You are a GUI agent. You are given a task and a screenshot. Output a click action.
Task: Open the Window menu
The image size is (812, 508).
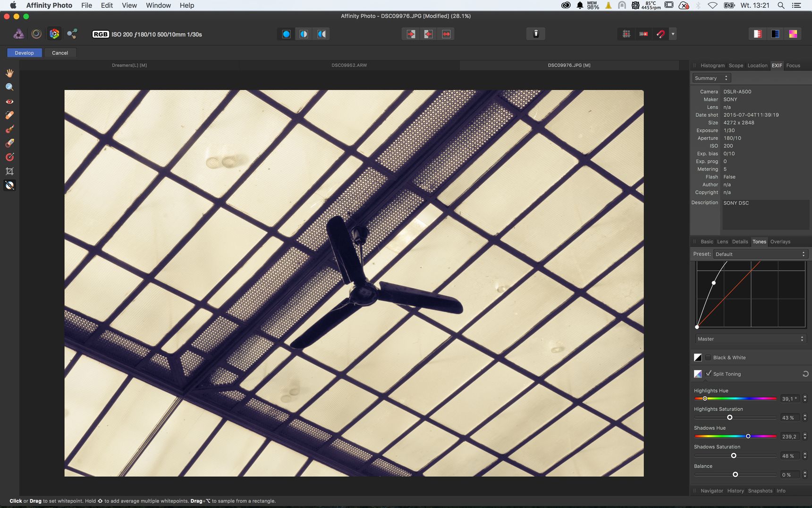(x=158, y=5)
